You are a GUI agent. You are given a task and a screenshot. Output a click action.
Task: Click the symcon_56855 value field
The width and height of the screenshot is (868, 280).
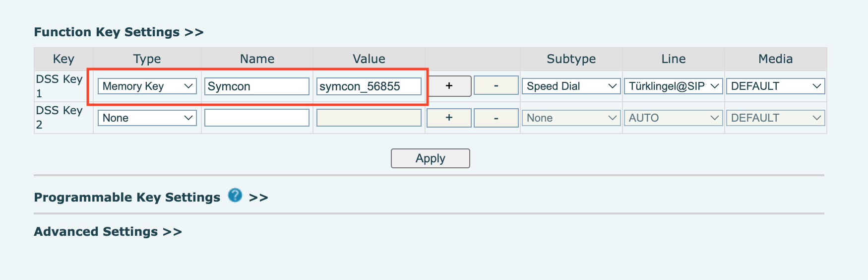pos(369,86)
